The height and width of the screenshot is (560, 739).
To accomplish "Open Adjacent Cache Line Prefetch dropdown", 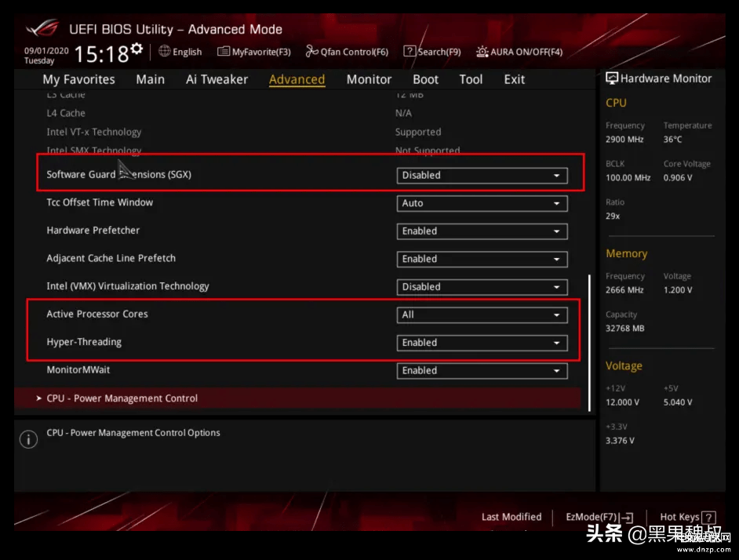I will [482, 259].
